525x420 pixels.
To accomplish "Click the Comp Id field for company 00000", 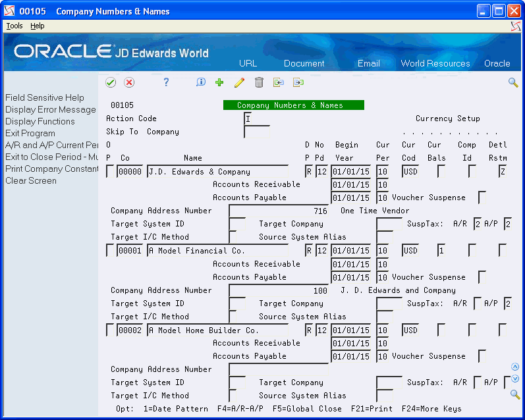I will (x=472, y=171).
